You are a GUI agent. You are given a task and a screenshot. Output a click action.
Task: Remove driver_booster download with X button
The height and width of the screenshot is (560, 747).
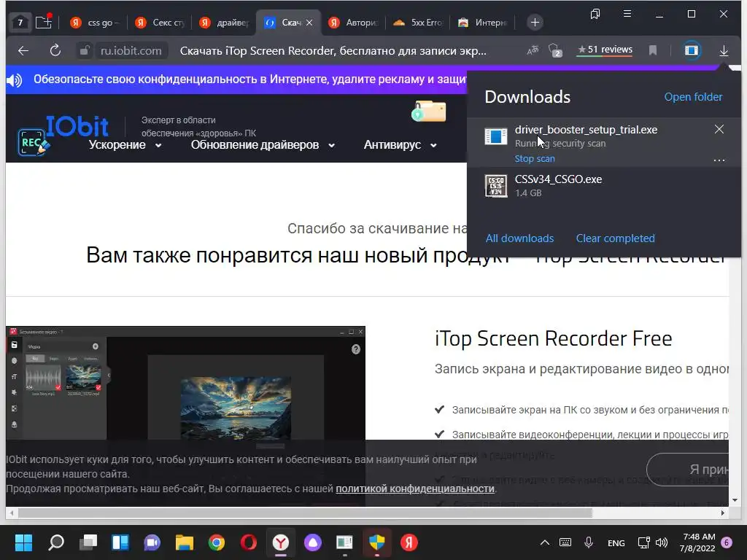pos(719,129)
